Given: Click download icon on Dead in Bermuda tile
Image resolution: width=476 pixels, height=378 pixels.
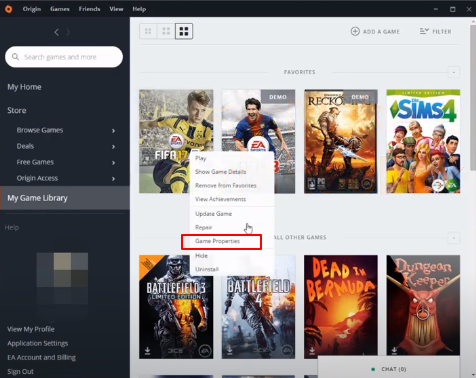Looking at the screenshot, I should click(312, 350).
